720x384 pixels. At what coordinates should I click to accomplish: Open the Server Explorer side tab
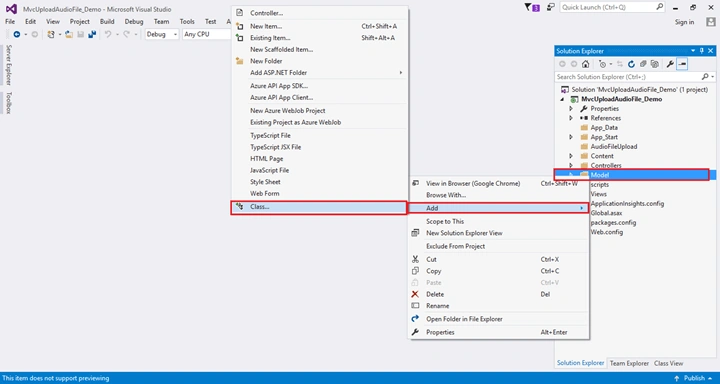8,65
